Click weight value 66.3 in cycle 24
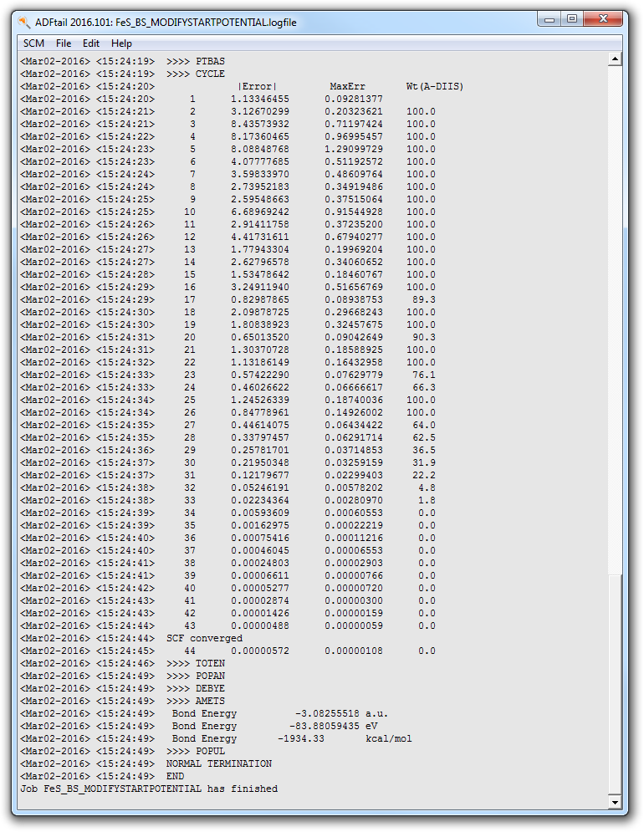The width and height of the screenshot is (644, 832). [x=424, y=387]
